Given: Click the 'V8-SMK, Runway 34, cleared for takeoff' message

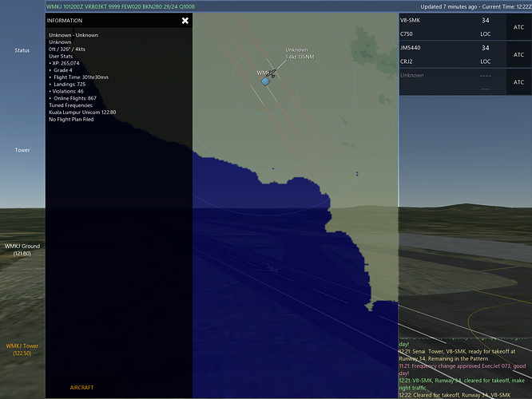Looking at the screenshot, I should pyautogui.click(x=462, y=384).
